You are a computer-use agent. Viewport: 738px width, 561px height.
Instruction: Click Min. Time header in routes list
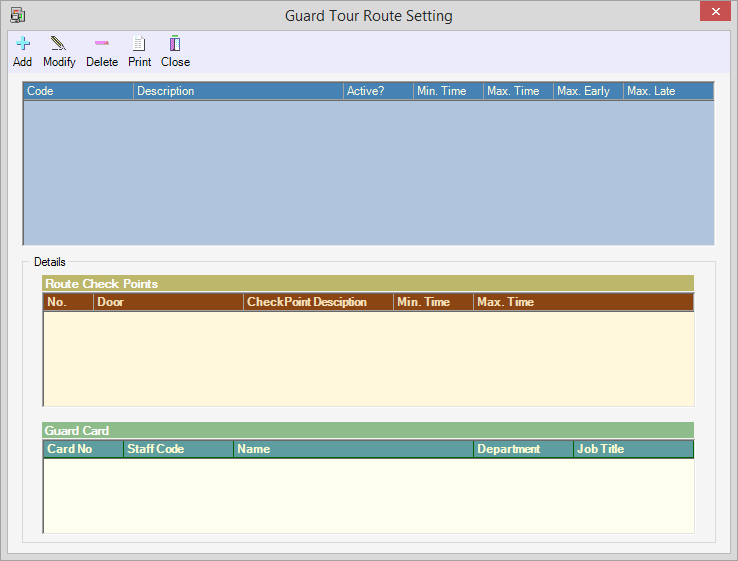[x=447, y=91]
